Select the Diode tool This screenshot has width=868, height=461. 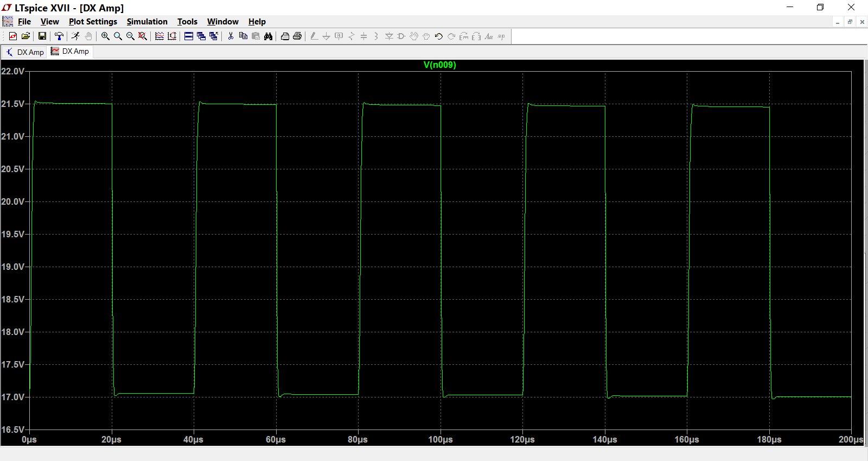click(389, 36)
